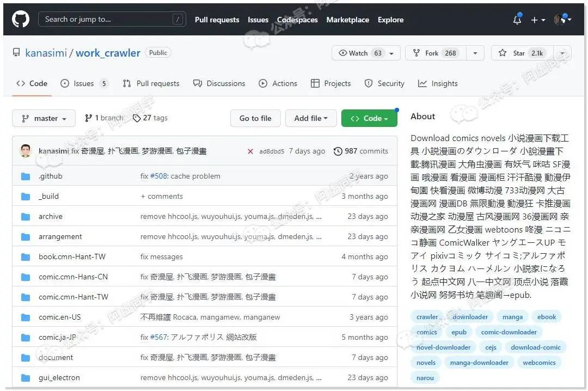This screenshot has width=588, height=391.
Task: Open issue #567 link in commit message
Action: coord(158,337)
